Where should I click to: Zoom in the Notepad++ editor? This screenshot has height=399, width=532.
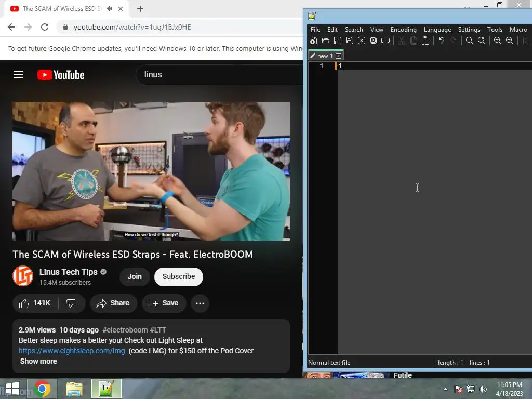coord(497,41)
